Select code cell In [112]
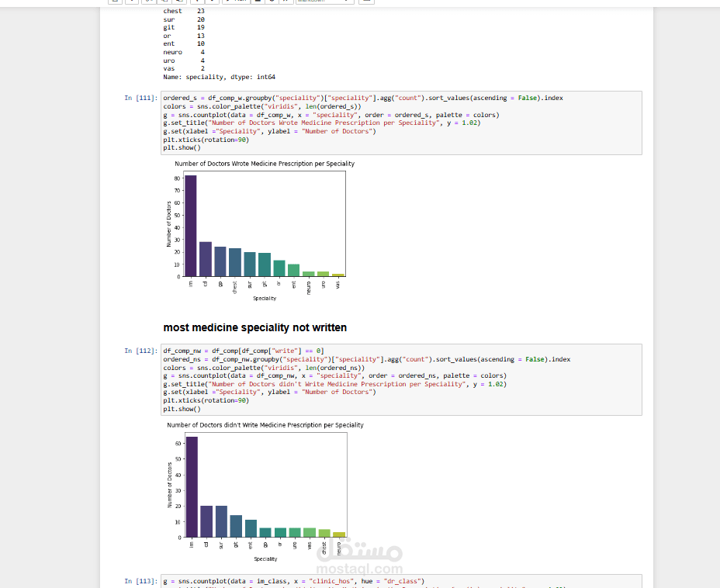The height and width of the screenshot is (588, 720). [x=401, y=379]
